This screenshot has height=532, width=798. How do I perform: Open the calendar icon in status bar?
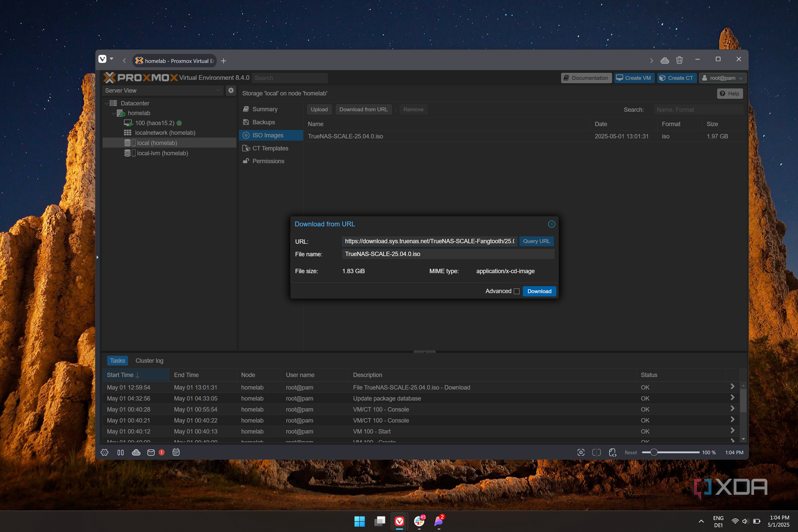(176, 452)
